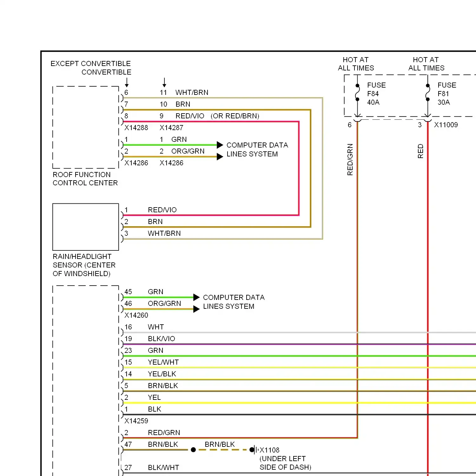Image resolution: width=476 pixels, height=476 pixels.
Task: Click the WHT wire label at pin 16
Action: [156, 327]
